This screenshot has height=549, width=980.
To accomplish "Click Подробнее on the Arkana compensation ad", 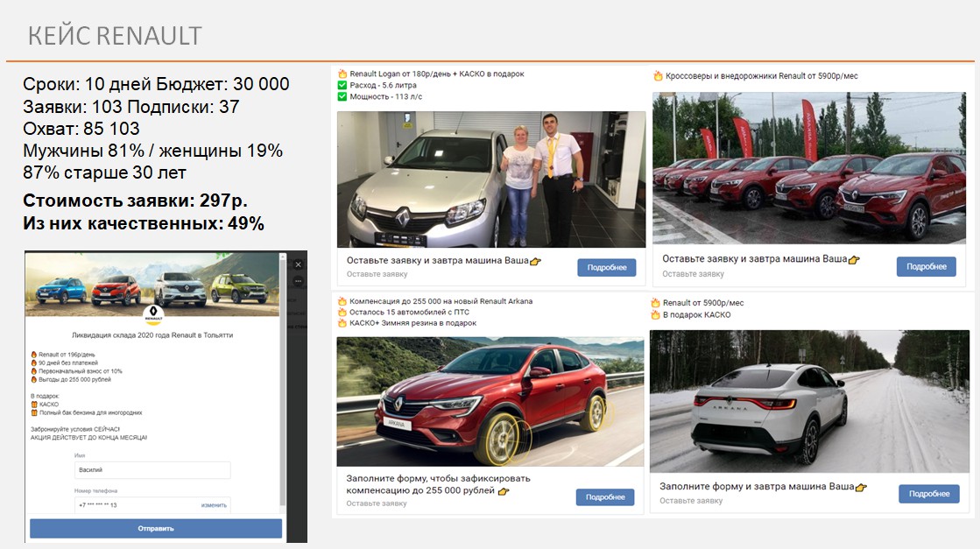I will [x=605, y=497].
